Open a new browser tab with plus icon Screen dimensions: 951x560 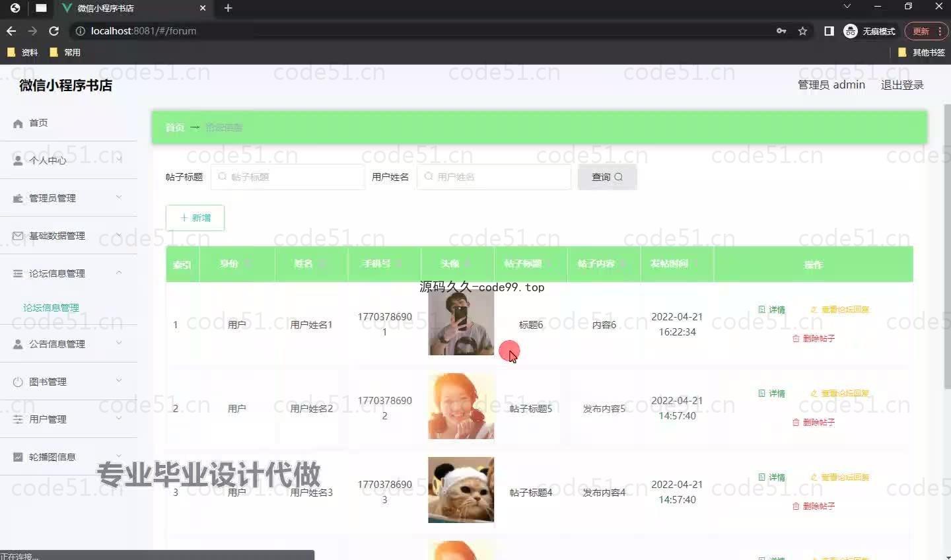pyautogui.click(x=228, y=8)
